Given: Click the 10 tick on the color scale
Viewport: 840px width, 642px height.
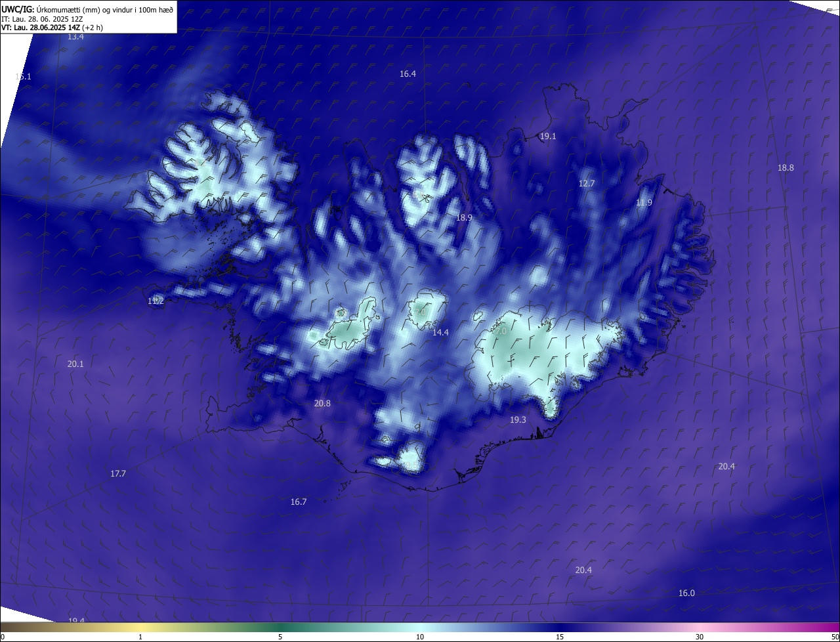Looking at the screenshot, I should tap(420, 637).
